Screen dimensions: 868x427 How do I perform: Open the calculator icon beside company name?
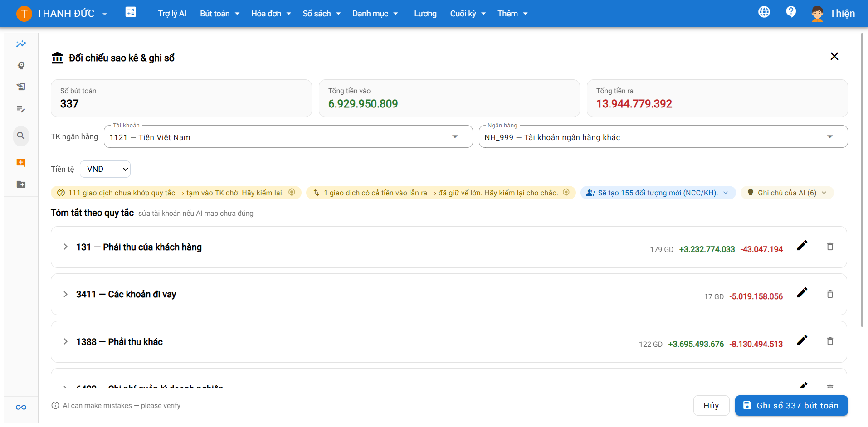pos(131,12)
